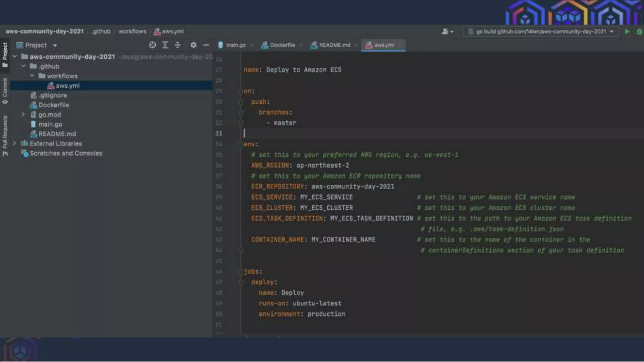Hide the Project panel with the minus icon
The height and width of the screenshot is (362, 644).
[206, 45]
